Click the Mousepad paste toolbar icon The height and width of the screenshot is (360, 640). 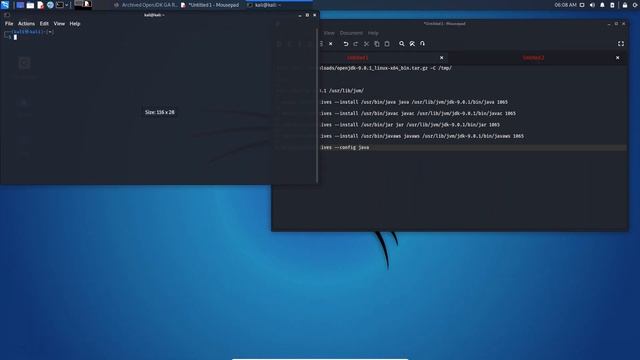387,44
